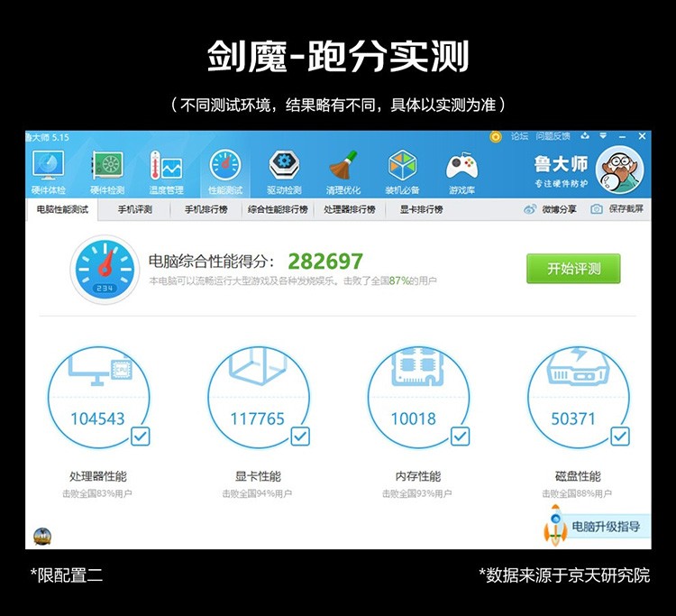Click the 内存性能 label
Viewport: 676px width, 616px height.
pyautogui.click(x=418, y=476)
